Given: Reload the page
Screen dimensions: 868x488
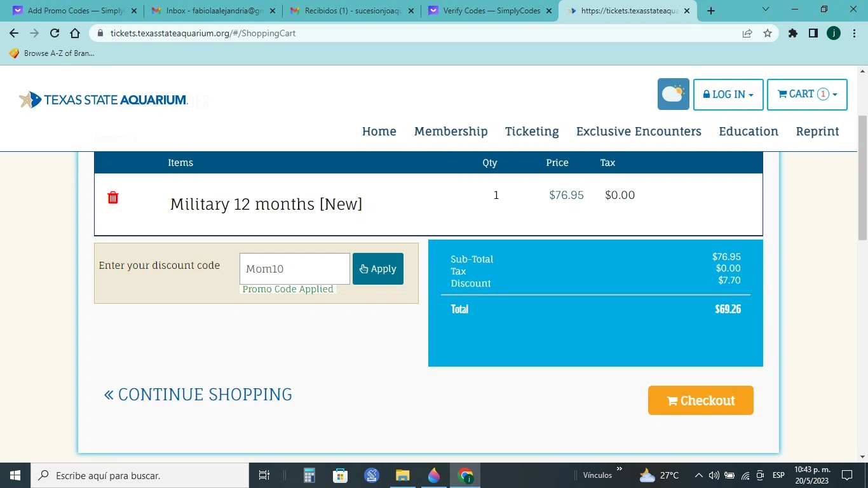Looking at the screenshot, I should [x=55, y=33].
